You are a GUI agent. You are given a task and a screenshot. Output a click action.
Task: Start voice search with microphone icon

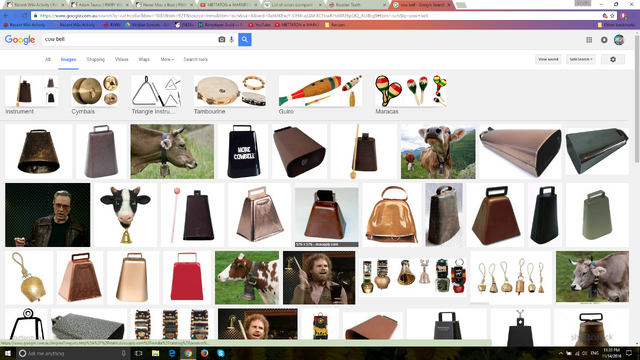coord(231,40)
